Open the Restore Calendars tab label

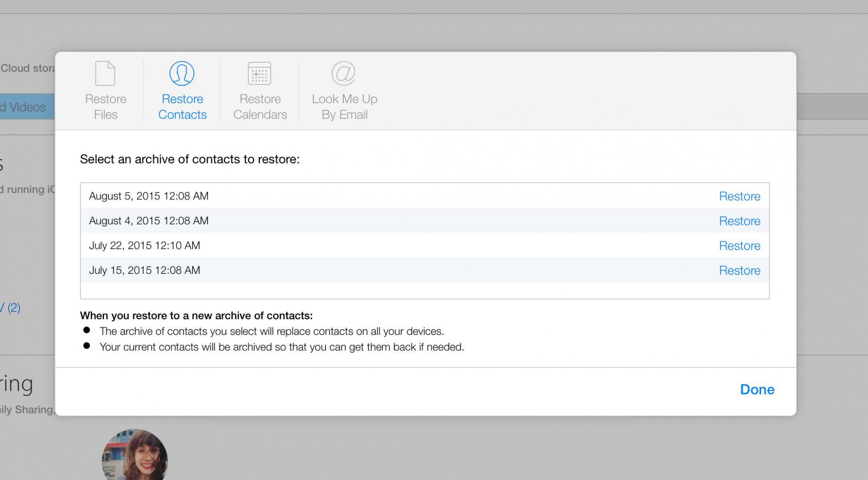260,107
